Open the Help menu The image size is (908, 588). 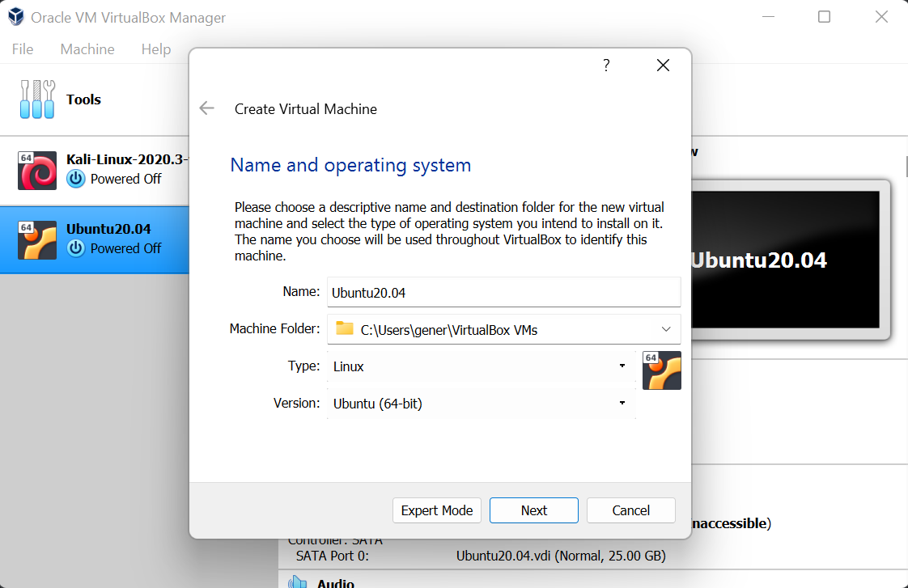155,49
